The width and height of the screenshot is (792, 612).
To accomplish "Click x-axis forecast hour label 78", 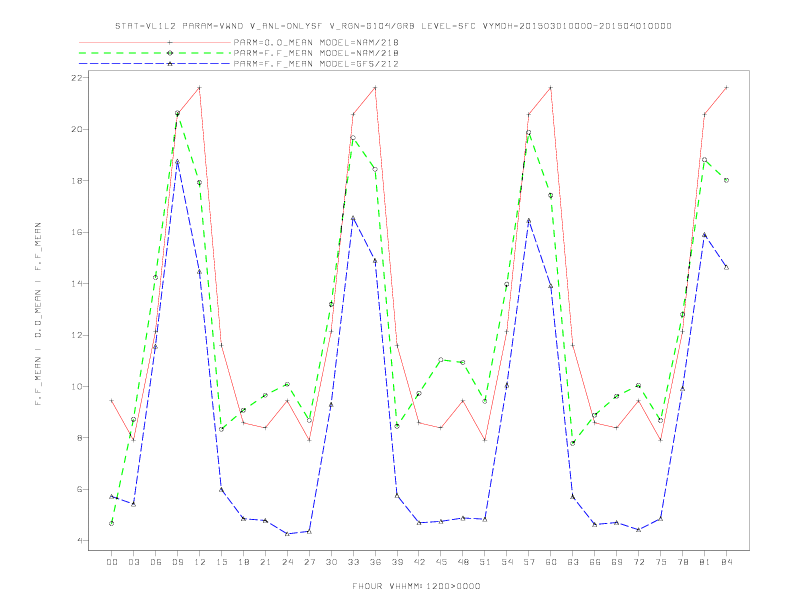I will click(x=682, y=562).
